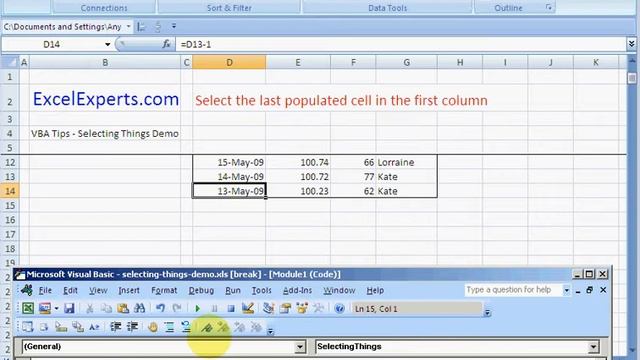
Task: Click the Outdent icon in Edit toolbar
Action: click(x=132, y=327)
